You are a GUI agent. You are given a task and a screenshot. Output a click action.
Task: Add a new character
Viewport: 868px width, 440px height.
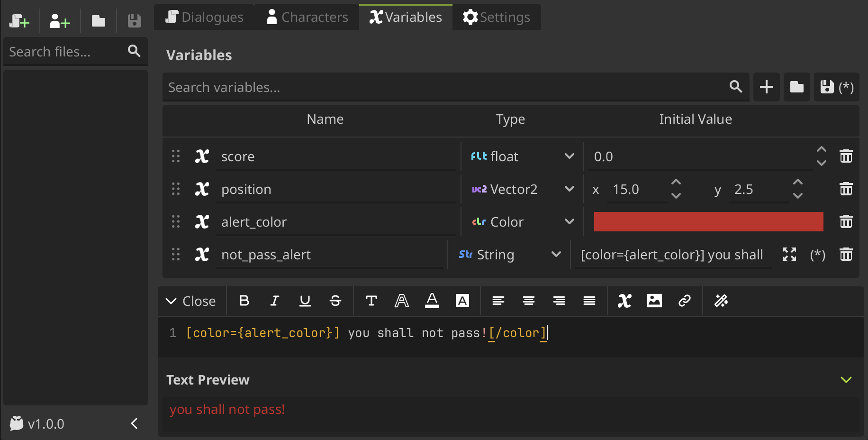(x=59, y=21)
